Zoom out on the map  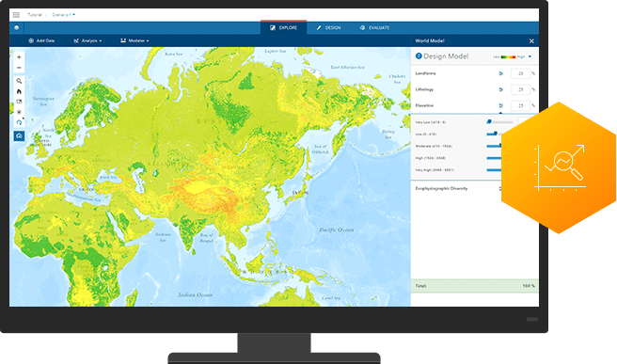[19, 68]
